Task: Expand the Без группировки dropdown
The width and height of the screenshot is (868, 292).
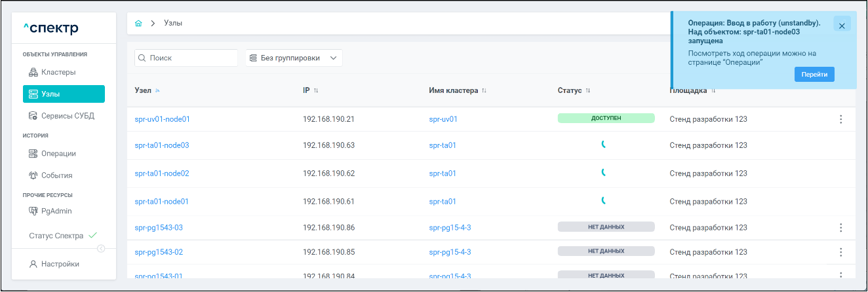Action: coord(294,58)
